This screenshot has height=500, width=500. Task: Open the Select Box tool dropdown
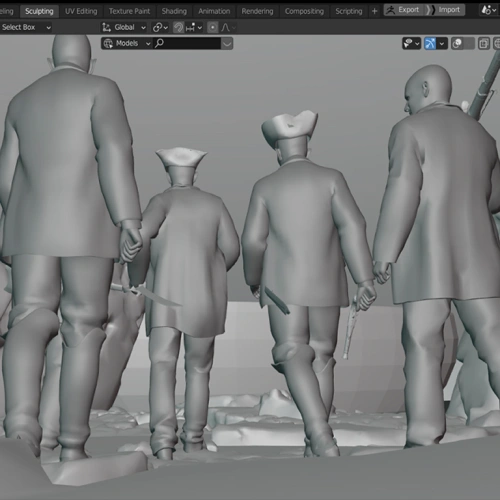coord(26,27)
